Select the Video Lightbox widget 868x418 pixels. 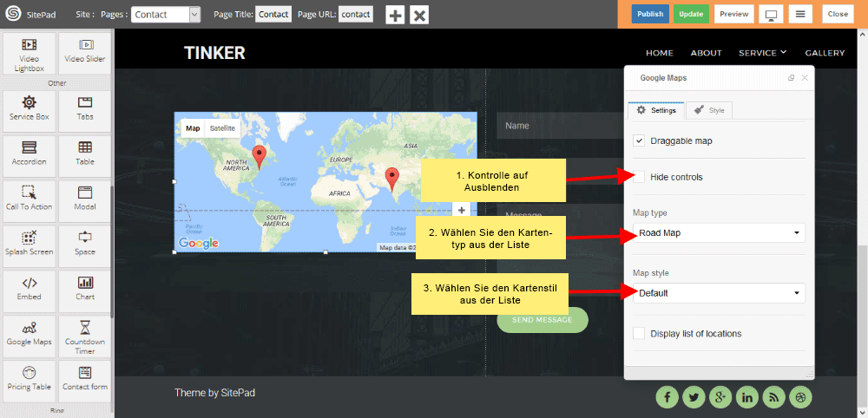click(x=30, y=54)
